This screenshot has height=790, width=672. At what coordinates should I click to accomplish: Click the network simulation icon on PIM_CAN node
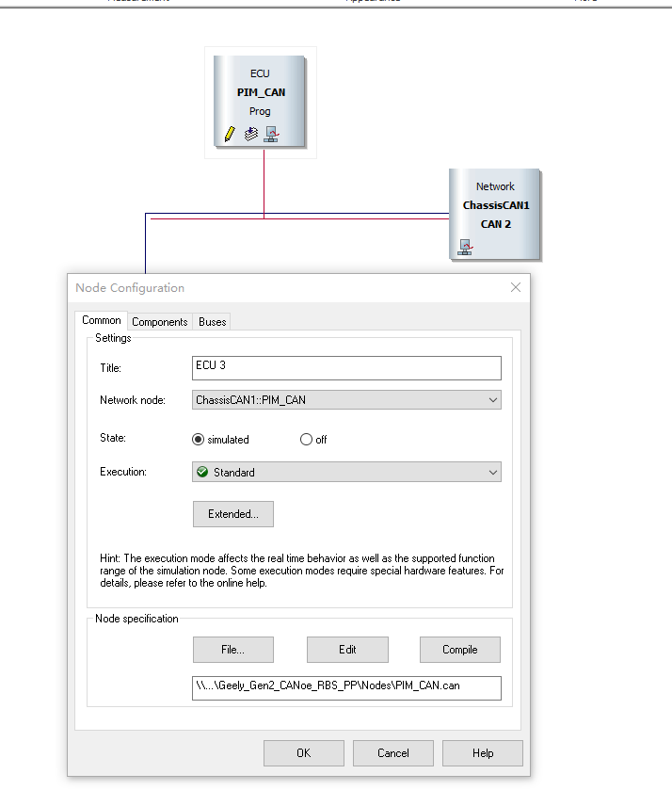[271, 134]
